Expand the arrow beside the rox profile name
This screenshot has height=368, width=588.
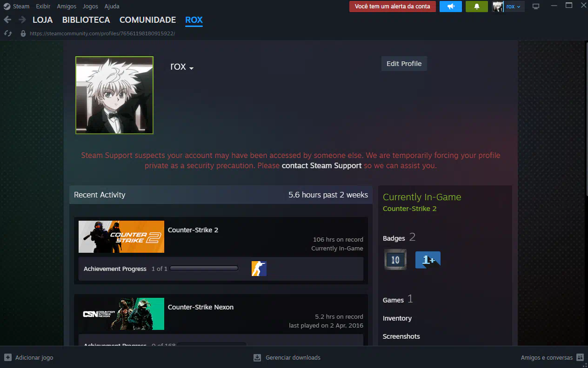pyautogui.click(x=191, y=68)
